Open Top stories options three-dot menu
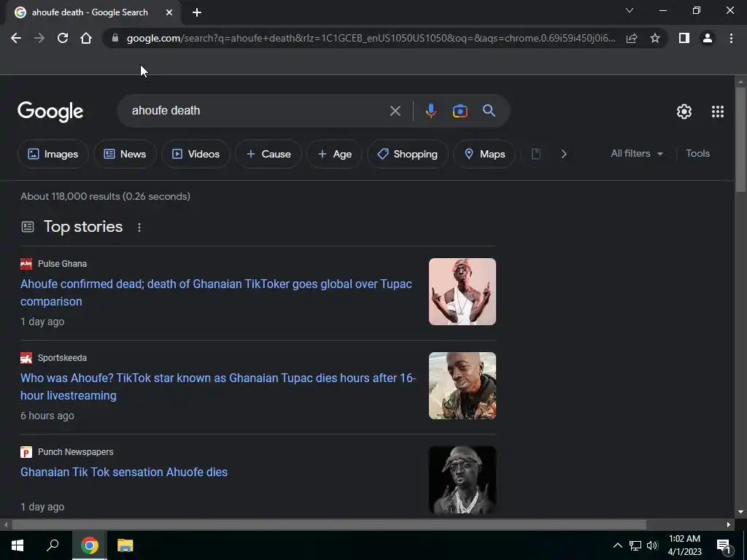747x560 pixels. pos(139,227)
